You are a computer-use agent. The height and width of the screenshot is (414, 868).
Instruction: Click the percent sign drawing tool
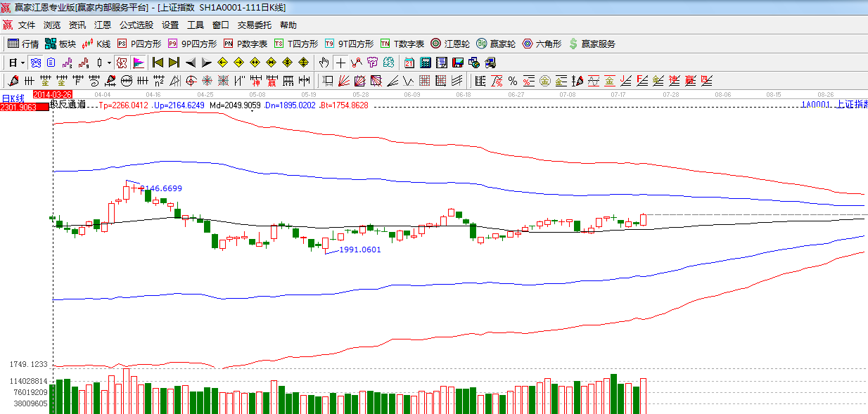click(513, 81)
